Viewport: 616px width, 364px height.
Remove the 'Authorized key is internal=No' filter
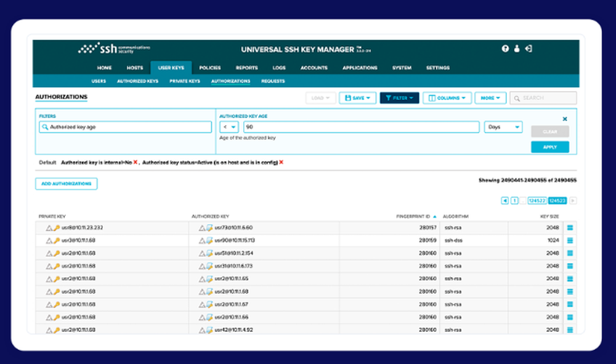(x=135, y=162)
